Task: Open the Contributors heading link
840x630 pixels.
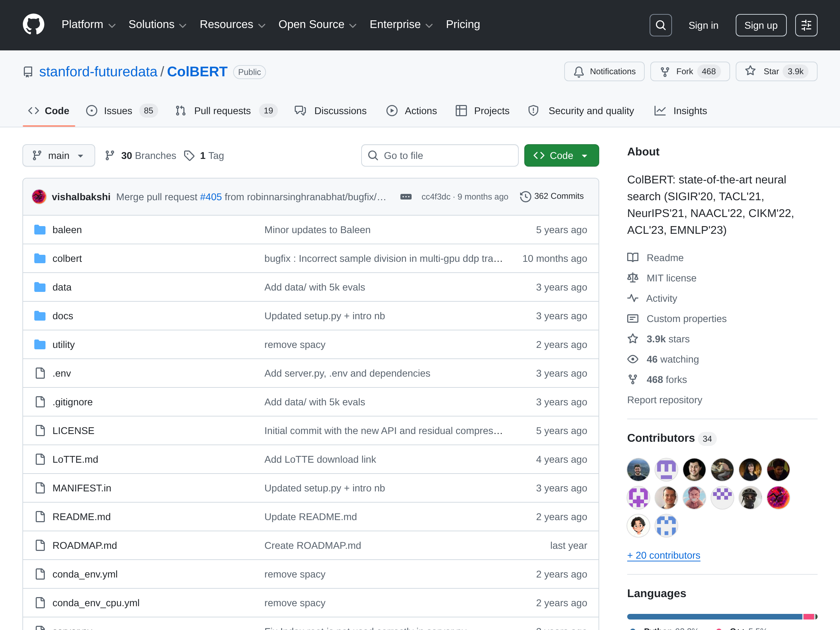Action: 671,438
